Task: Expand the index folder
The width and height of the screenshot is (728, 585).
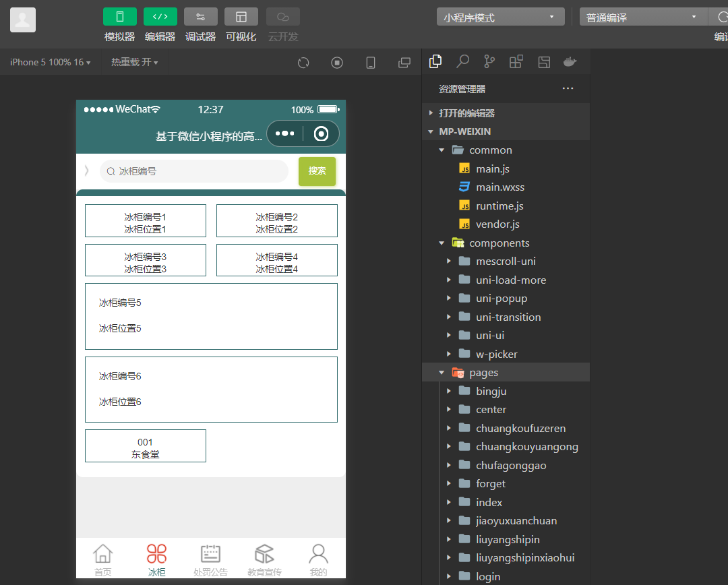Action: pyautogui.click(x=506, y=502)
